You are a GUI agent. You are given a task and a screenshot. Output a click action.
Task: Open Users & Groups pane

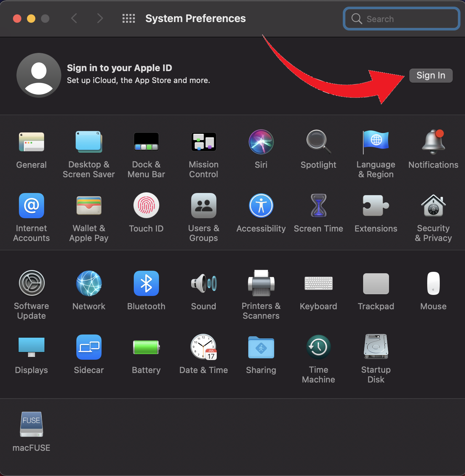tap(204, 206)
